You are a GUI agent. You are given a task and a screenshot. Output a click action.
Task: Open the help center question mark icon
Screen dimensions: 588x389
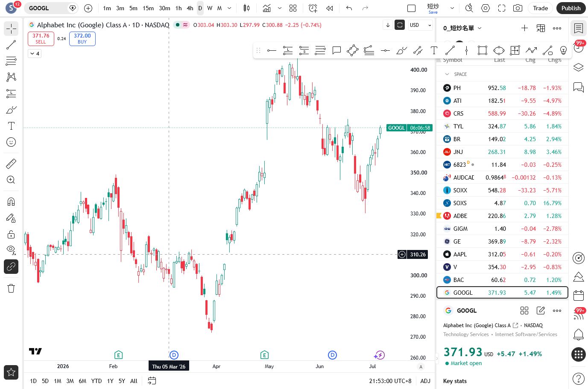578,378
